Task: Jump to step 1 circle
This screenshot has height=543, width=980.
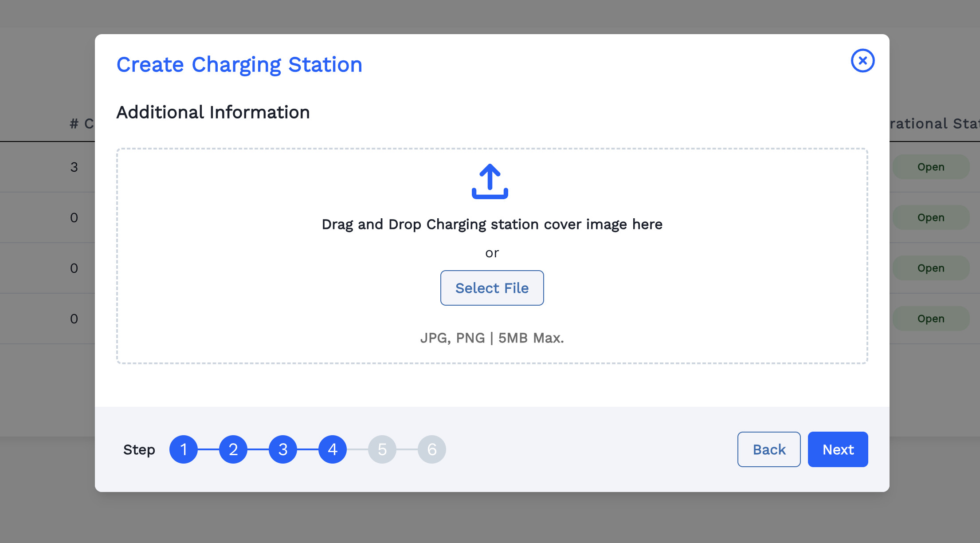Action: coord(184,449)
